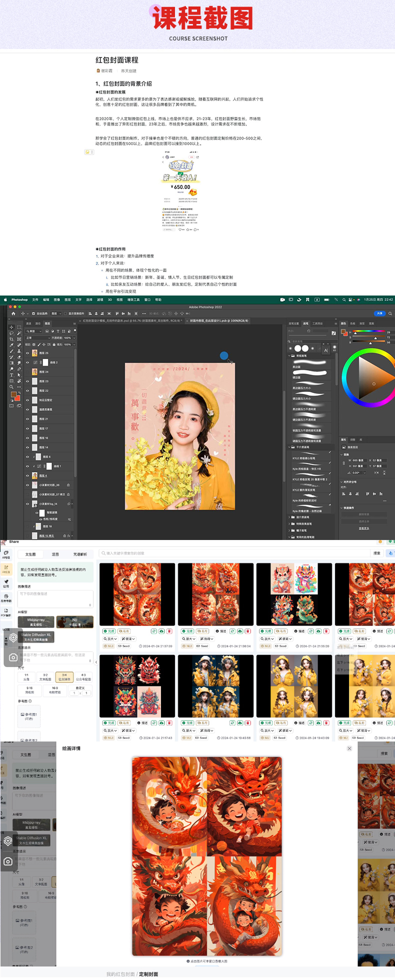395x980 pixels.
Task: Expand the 特殊效果画笔 brush folder
Action: pos(289,524)
